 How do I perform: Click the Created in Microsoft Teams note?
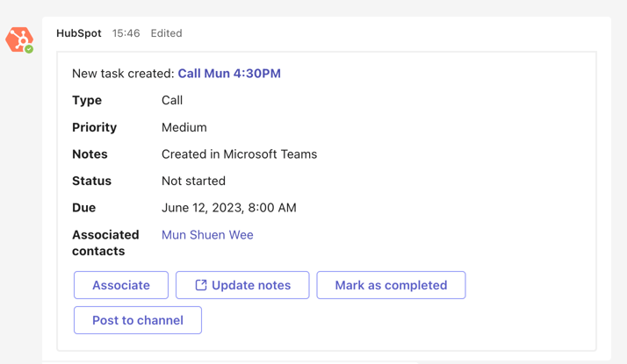click(x=239, y=154)
